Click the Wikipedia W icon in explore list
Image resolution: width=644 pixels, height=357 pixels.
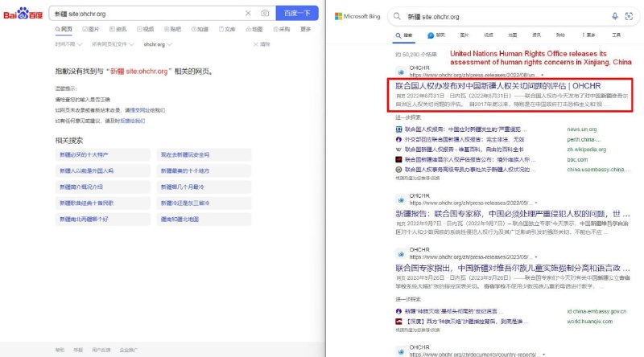pos(398,150)
